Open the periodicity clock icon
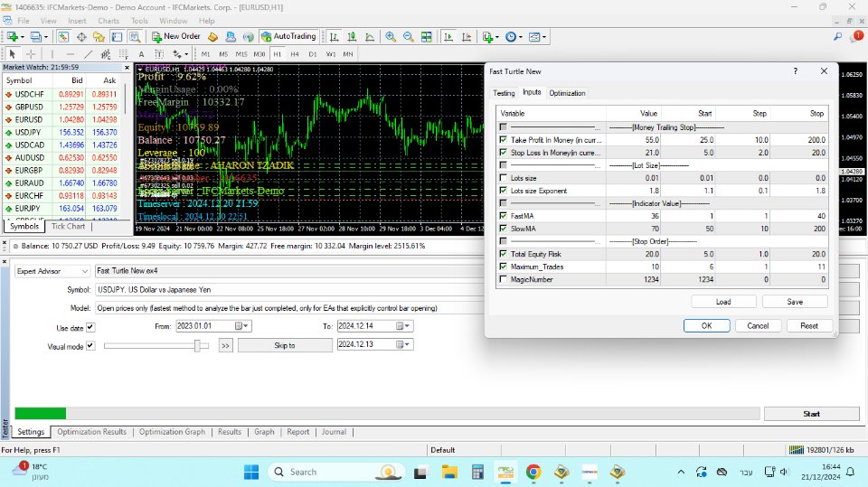This screenshot has height=487, width=868. pos(510,36)
